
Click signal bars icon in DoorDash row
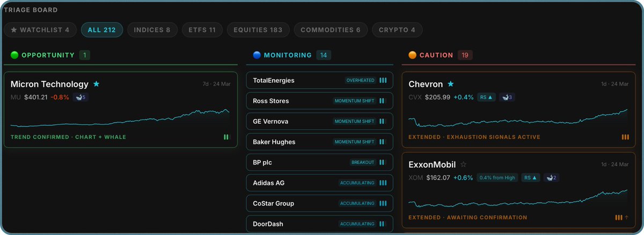[382, 224]
